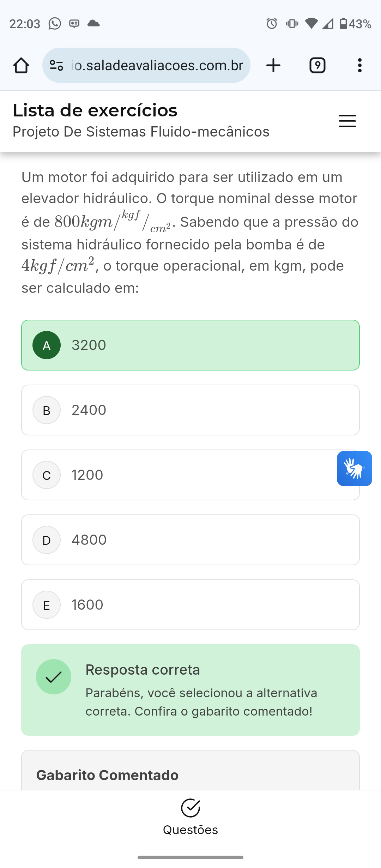Click the saladeavaliacoes.com.br address bar

pos(157,66)
